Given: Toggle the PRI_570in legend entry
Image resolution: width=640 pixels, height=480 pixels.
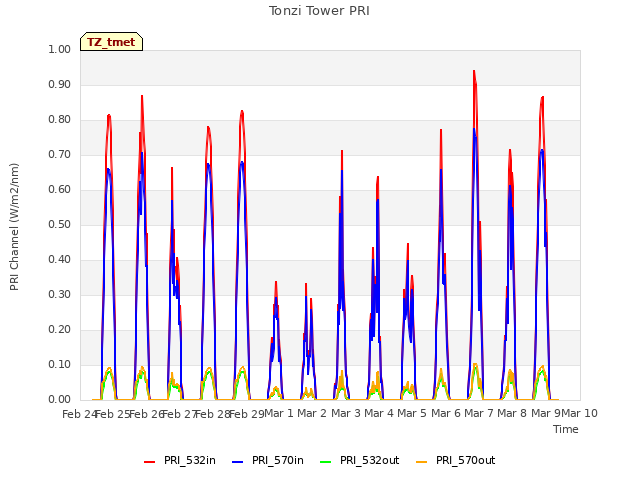Looking at the screenshot, I should click(x=268, y=460).
